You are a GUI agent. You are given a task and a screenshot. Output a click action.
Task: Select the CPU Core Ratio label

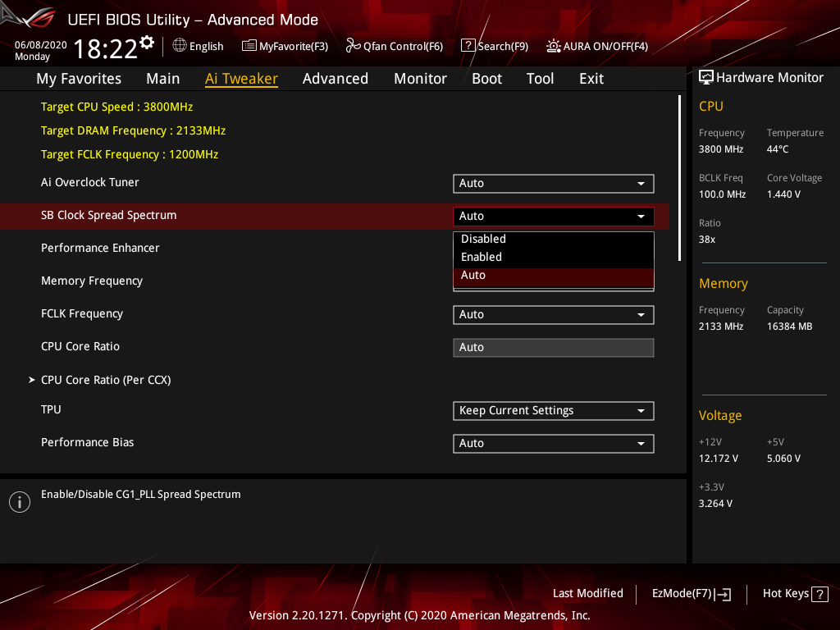pos(80,347)
